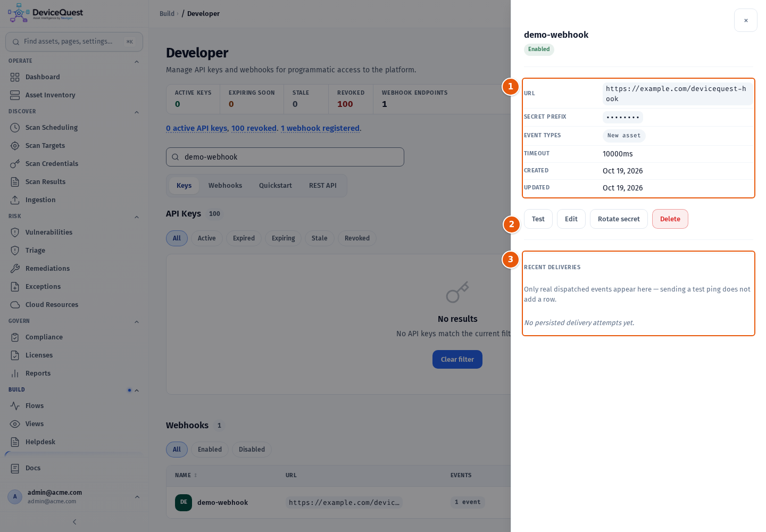Collapse the Discover section
The image size is (766, 532).
tap(137, 112)
